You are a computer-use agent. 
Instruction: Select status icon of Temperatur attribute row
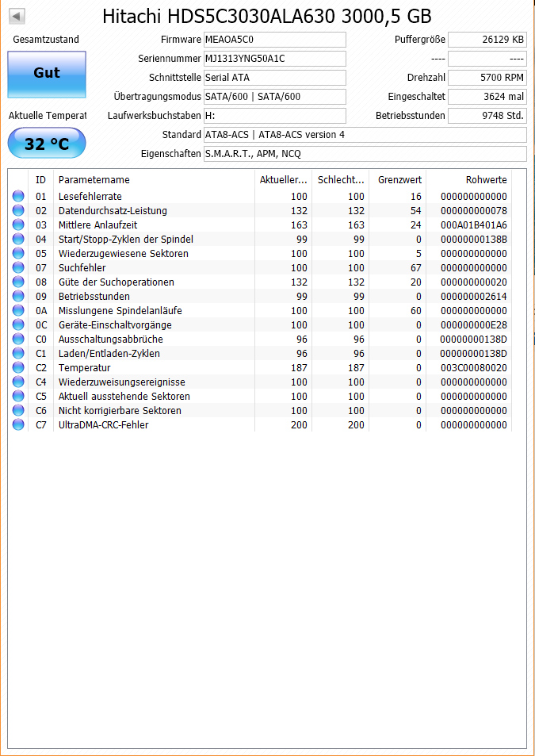click(x=18, y=368)
